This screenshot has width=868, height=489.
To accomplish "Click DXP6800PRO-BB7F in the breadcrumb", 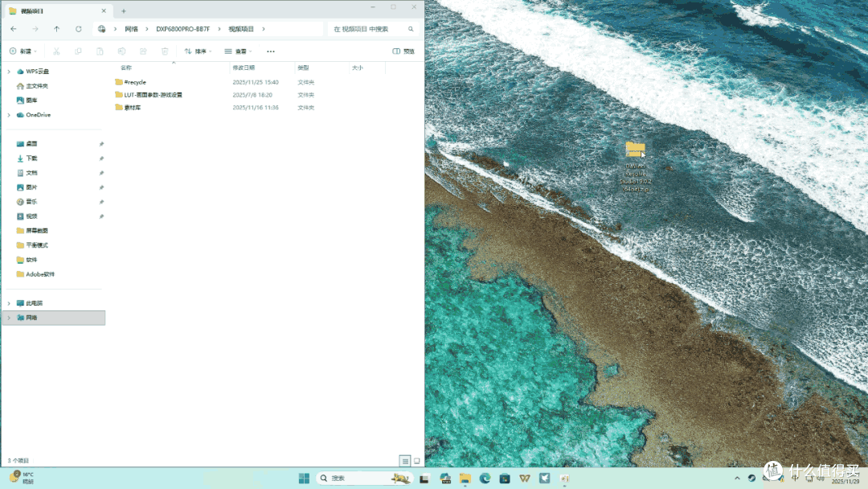I will [x=182, y=29].
